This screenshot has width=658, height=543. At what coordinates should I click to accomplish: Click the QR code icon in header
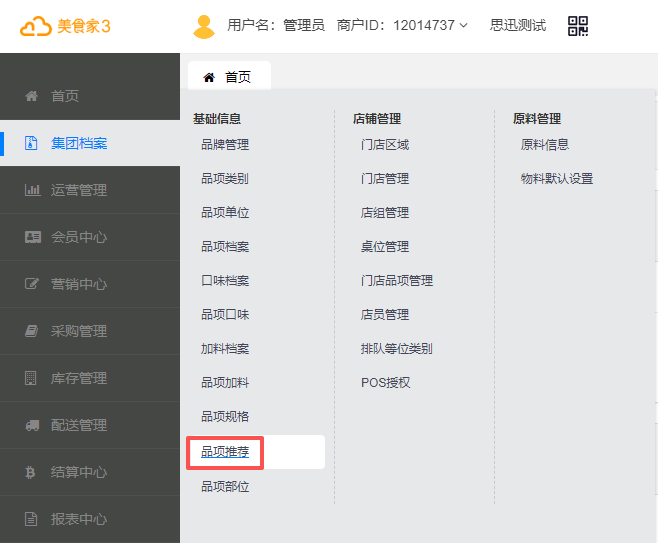(578, 26)
